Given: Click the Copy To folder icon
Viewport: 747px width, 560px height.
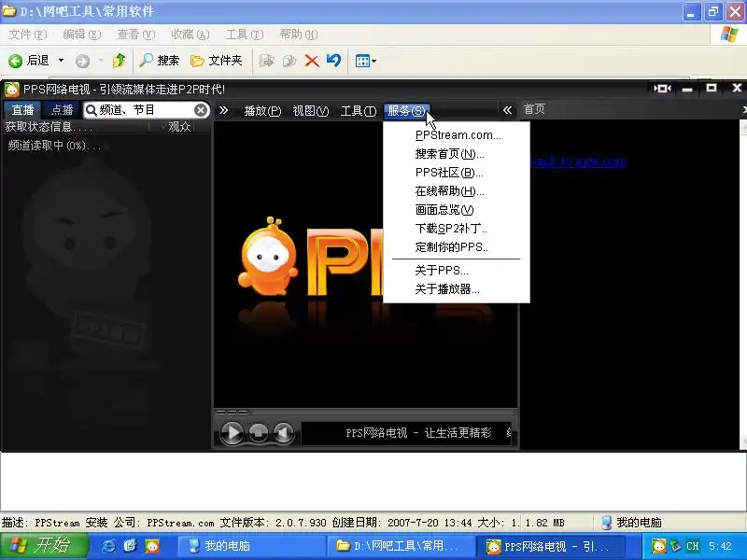Looking at the screenshot, I should click(289, 61).
